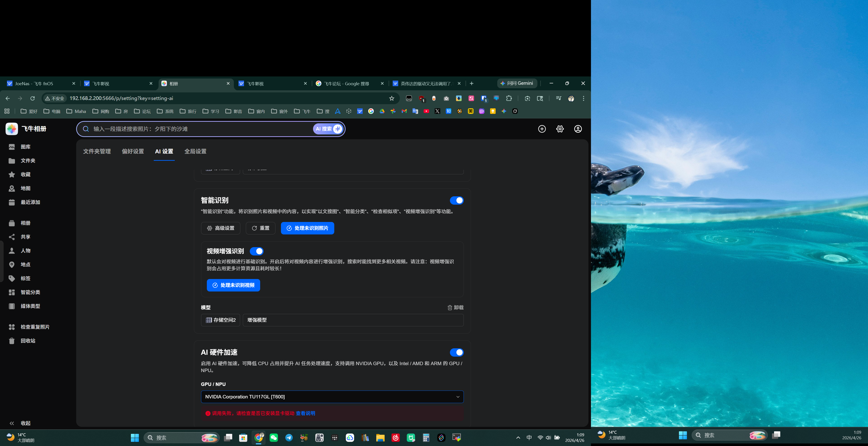Switch to the 文件夹管理 tab
Viewport: 868px width, 446px height.
[x=97, y=151]
